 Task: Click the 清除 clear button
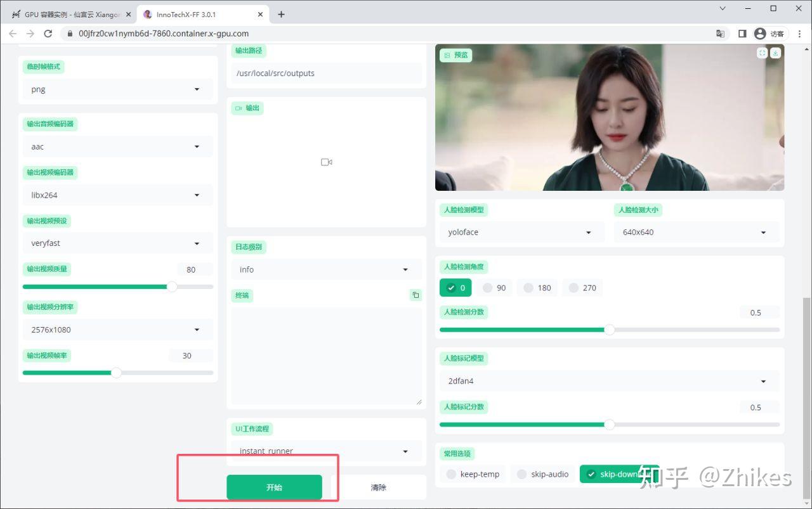click(x=379, y=487)
